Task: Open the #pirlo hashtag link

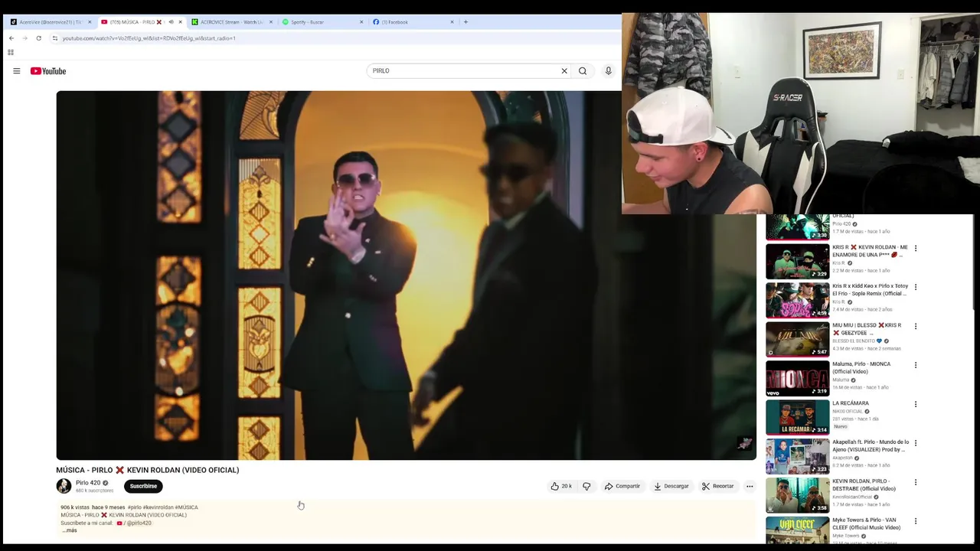Action: (x=134, y=507)
